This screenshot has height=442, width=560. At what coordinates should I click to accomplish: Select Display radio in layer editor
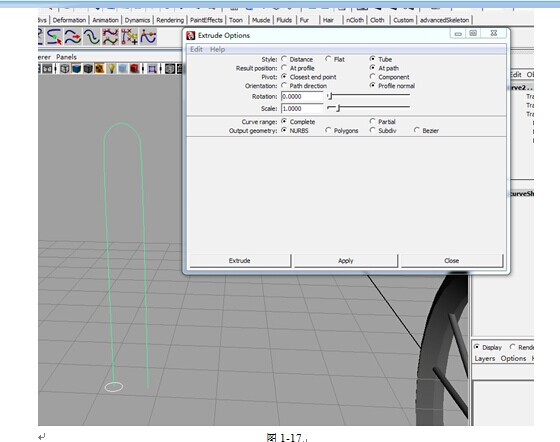point(477,347)
